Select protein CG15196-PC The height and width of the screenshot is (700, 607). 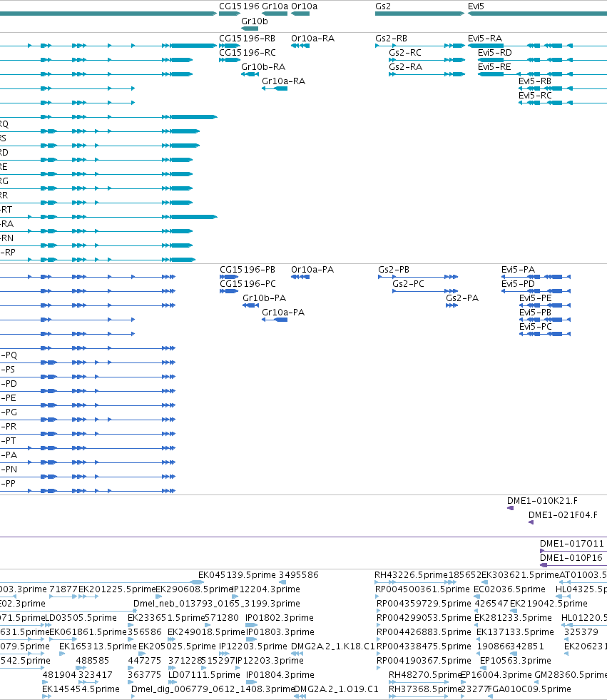(x=248, y=284)
